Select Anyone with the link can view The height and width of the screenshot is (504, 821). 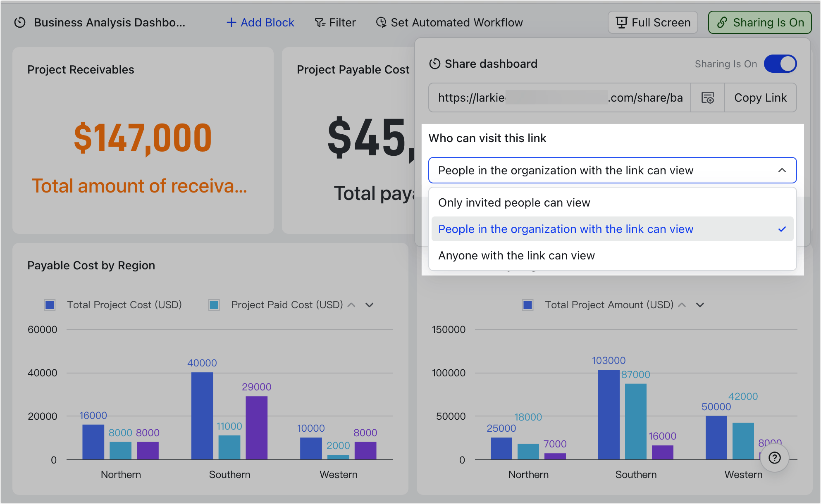click(516, 255)
